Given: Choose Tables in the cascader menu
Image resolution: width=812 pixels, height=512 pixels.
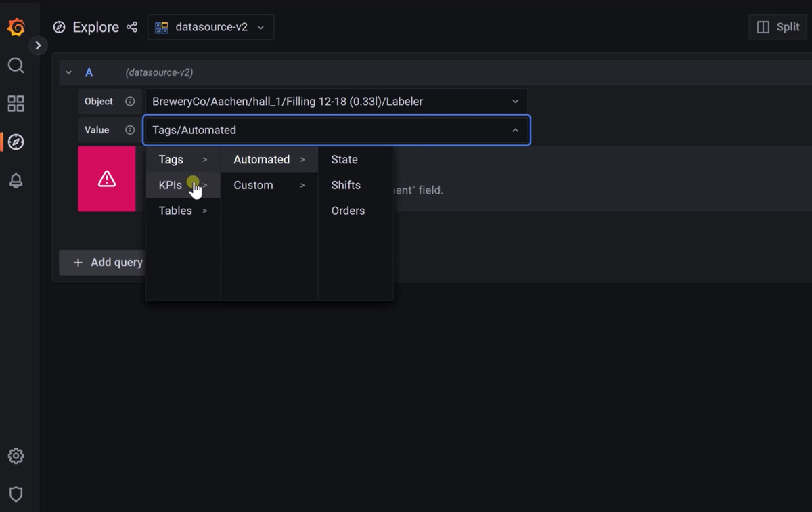Looking at the screenshot, I should click(x=175, y=211).
